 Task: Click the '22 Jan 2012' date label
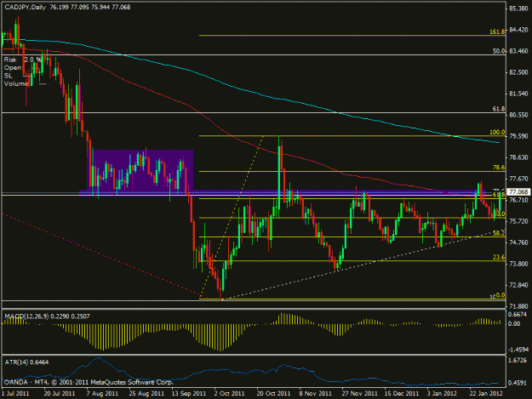485,394
